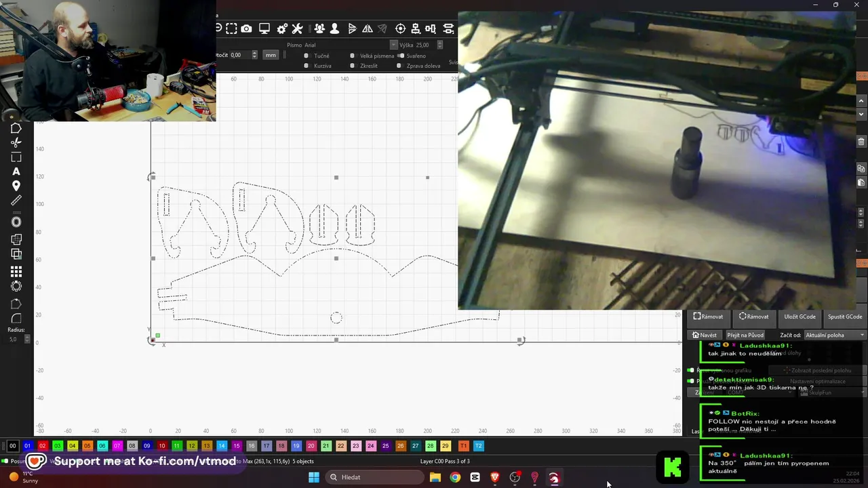Click the upper overlapping-squares Boolean tool
The image size is (868, 488).
pos(16,239)
